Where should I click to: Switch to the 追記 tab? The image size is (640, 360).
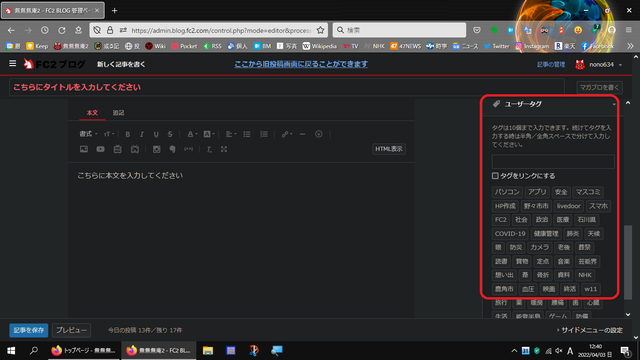click(x=118, y=113)
